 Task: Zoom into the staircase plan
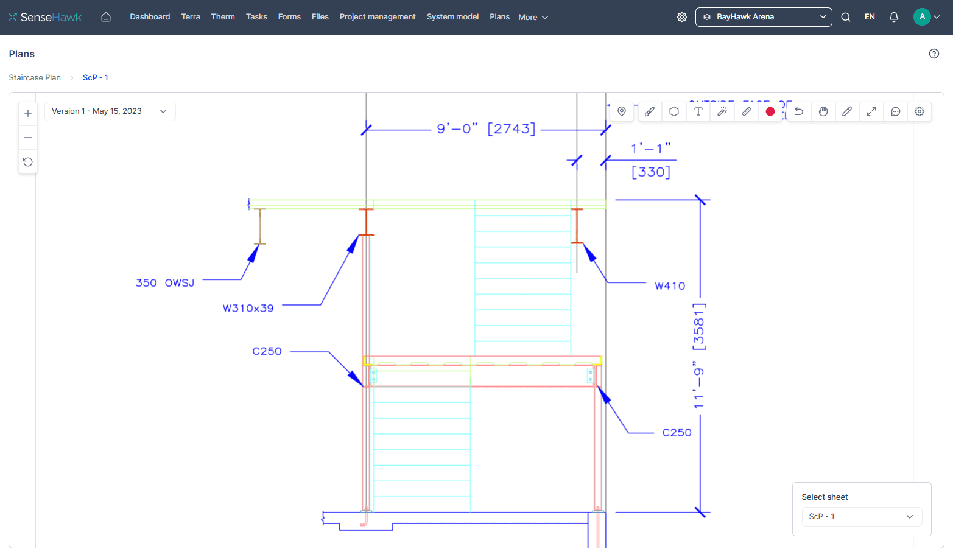click(x=28, y=113)
